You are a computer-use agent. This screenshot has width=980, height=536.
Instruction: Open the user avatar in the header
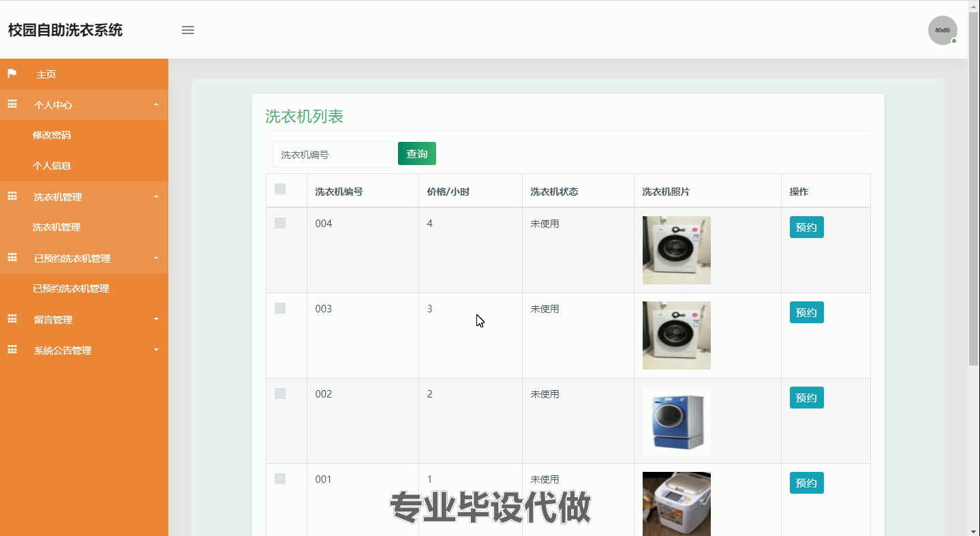pos(943,31)
